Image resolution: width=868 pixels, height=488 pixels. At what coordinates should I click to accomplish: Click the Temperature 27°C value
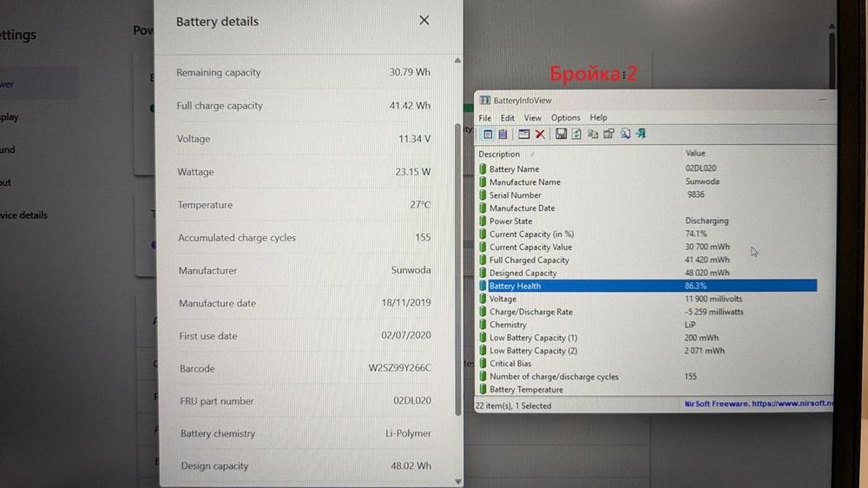pos(420,204)
